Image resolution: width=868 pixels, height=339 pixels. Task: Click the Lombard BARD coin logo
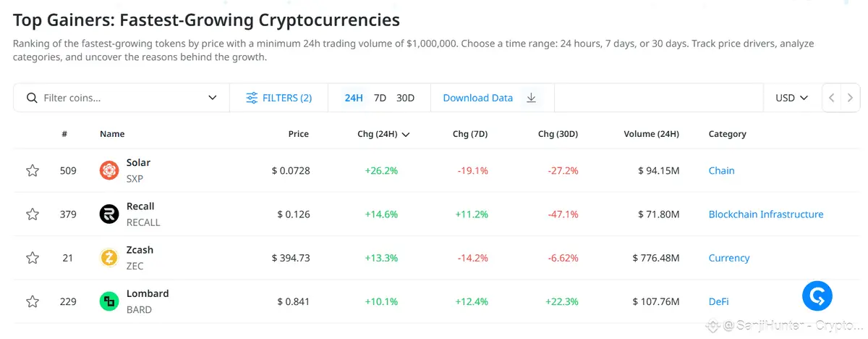pos(109,301)
